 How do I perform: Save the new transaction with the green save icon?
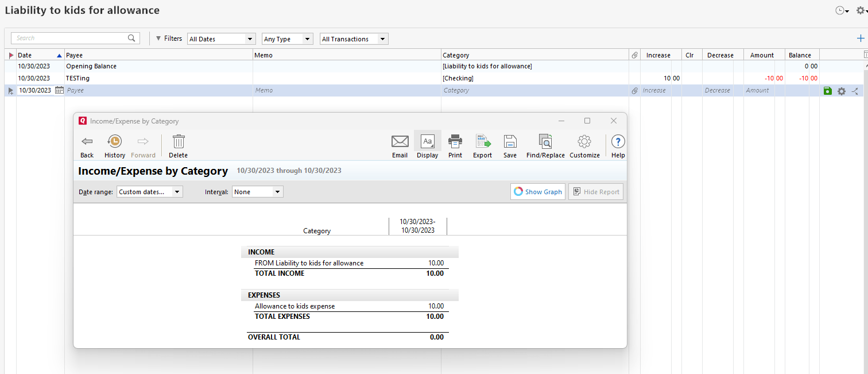coord(827,90)
